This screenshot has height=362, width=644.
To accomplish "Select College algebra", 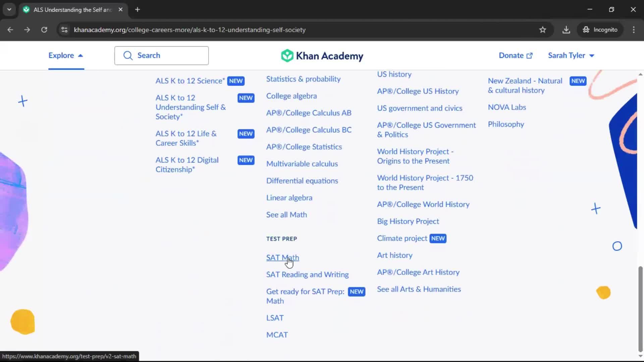I will (291, 96).
